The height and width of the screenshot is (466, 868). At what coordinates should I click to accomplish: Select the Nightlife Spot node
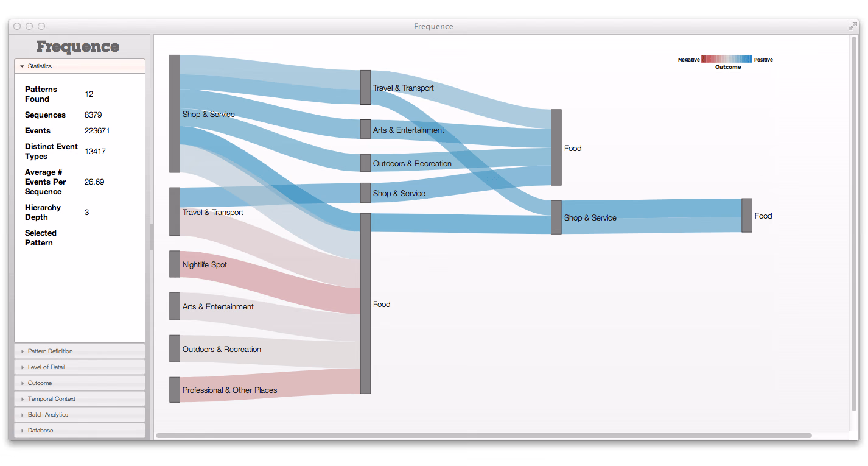click(x=175, y=264)
